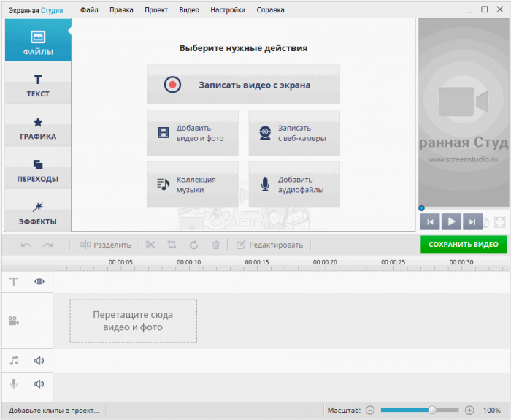Zoom out timeline with minus icon
This screenshot has height=420, width=511.
tap(370, 411)
